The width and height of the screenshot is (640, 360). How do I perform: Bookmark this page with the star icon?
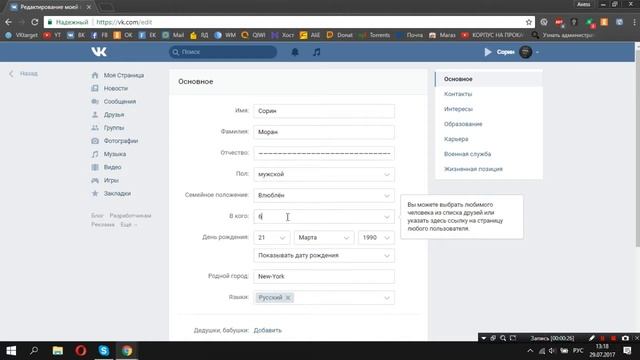529,22
